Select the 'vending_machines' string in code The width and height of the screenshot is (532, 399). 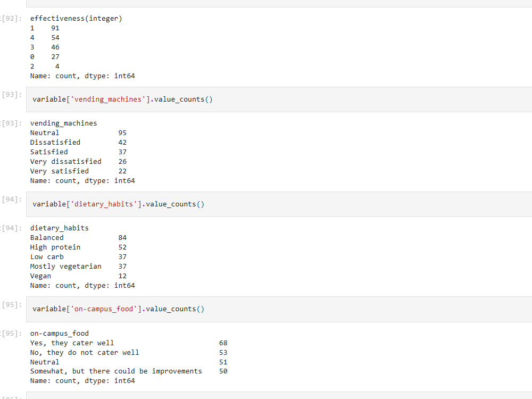tap(108, 99)
